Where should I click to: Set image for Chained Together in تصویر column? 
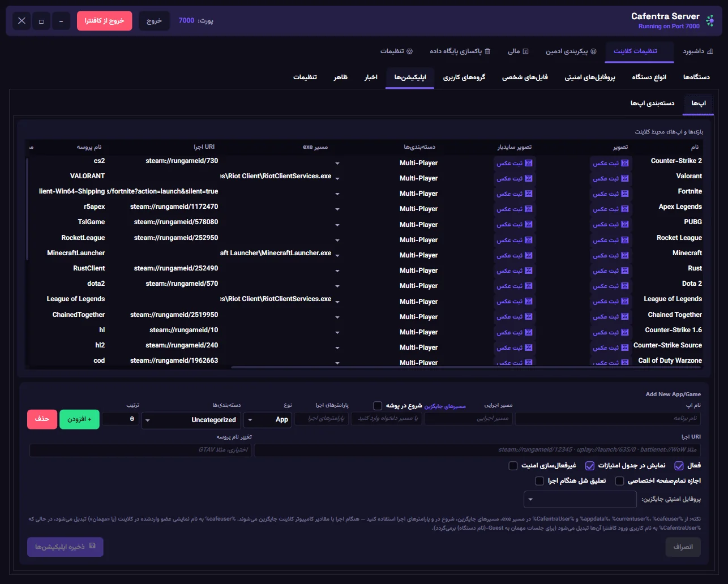611,317
